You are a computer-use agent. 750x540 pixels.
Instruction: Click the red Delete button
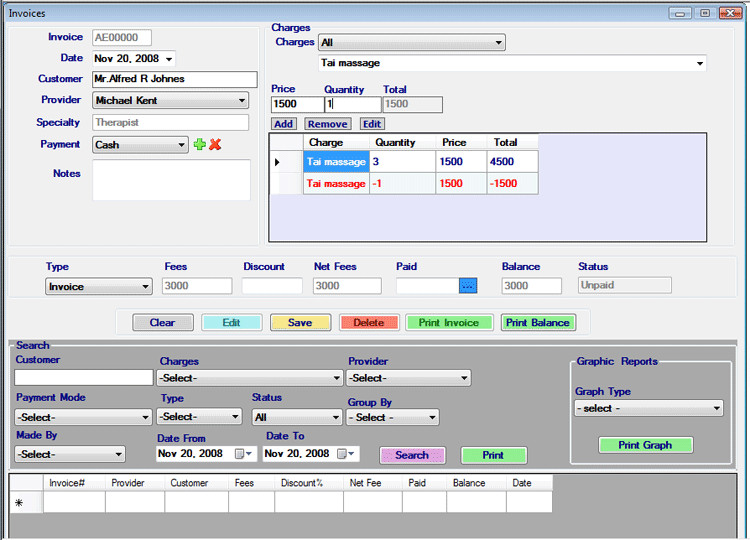tap(369, 322)
